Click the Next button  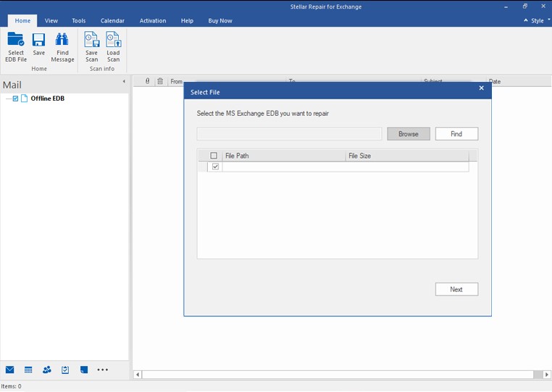pos(456,289)
